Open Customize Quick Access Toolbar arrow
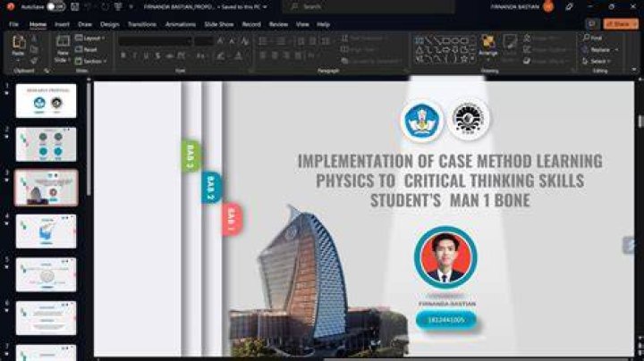The height and width of the screenshot is (361, 644). point(131,7)
